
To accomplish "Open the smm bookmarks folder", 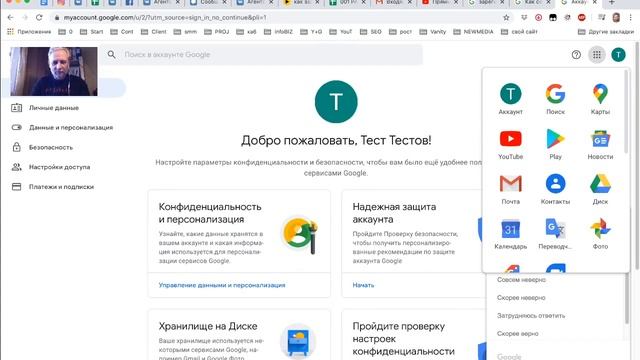I will coord(185,31).
